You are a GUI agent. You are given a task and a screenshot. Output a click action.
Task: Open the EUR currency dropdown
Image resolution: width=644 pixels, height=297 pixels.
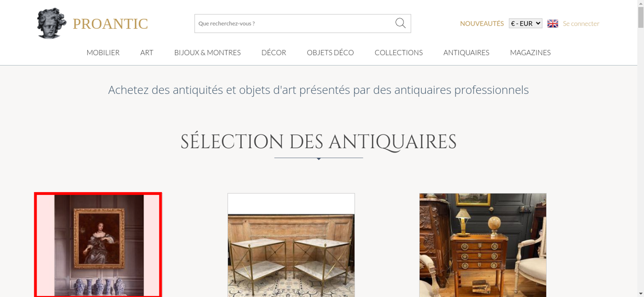pyautogui.click(x=526, y=23)
